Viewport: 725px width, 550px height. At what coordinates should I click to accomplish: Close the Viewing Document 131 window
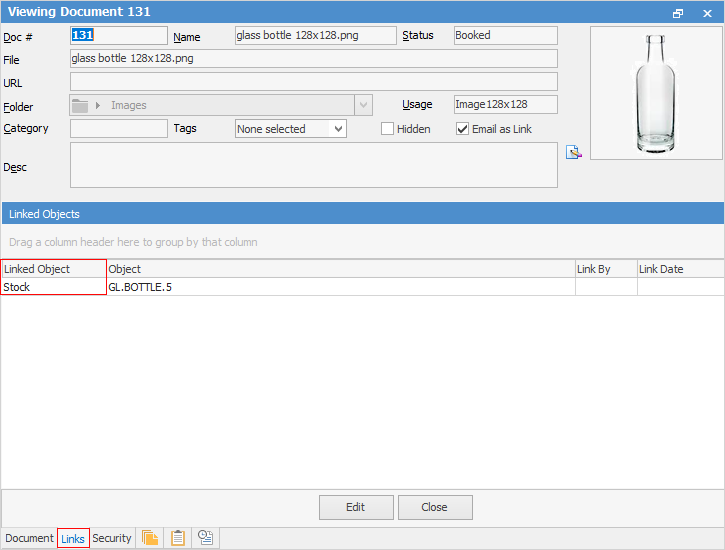[707, 13]
